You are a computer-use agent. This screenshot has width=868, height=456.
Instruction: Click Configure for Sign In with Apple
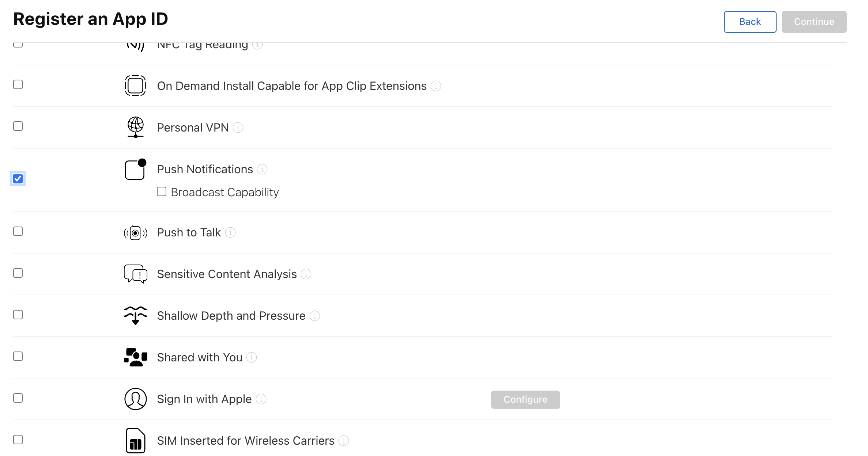click(x=525, y=399)
